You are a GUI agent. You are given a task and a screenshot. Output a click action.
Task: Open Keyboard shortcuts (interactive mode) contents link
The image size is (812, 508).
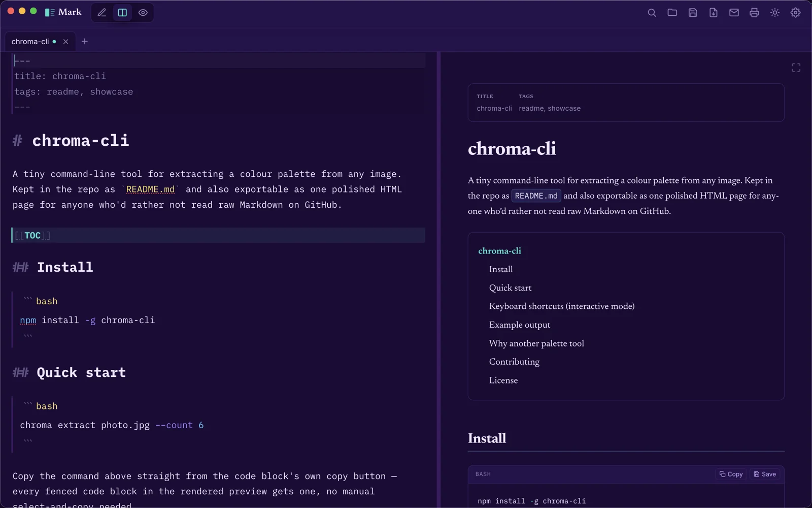click(562, 306)
